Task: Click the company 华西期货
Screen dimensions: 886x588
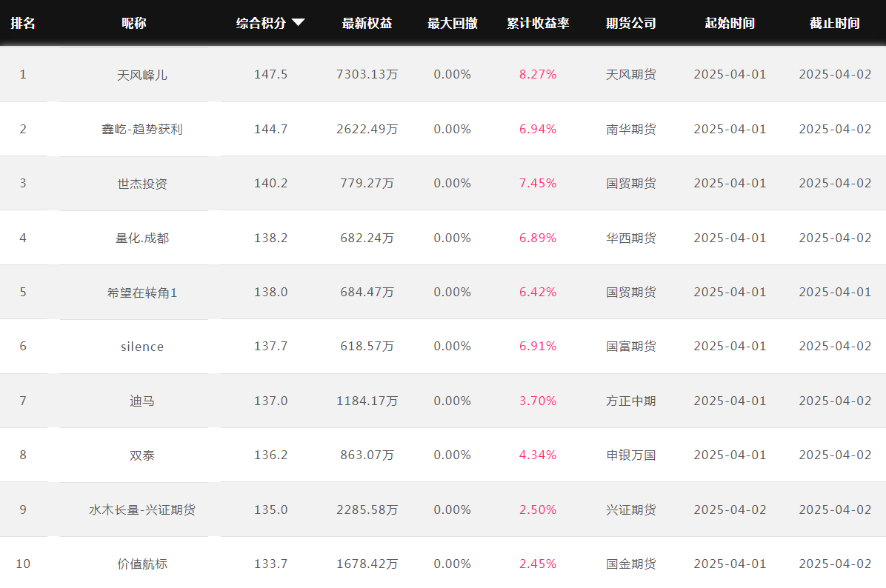Action: coord(631,238)
